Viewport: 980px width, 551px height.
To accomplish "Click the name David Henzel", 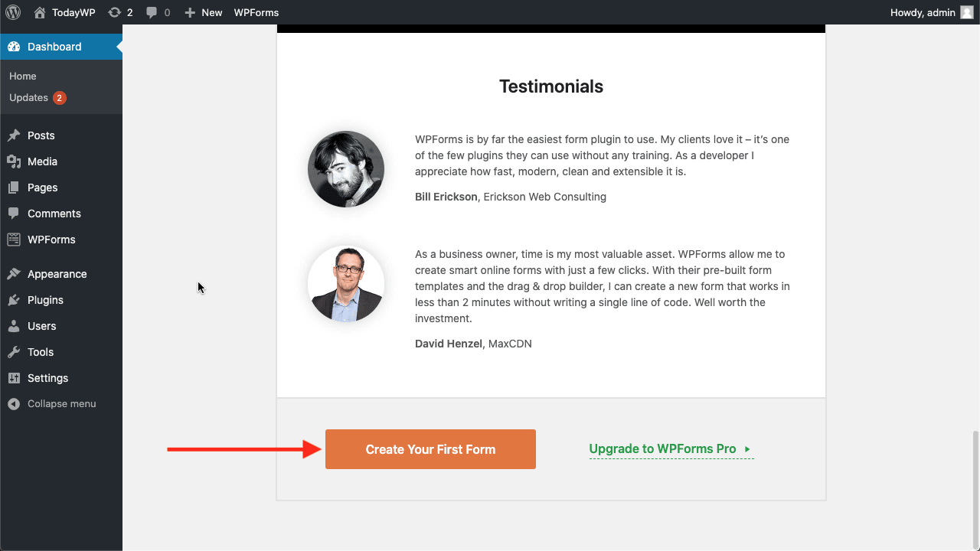I will (449, 344).
